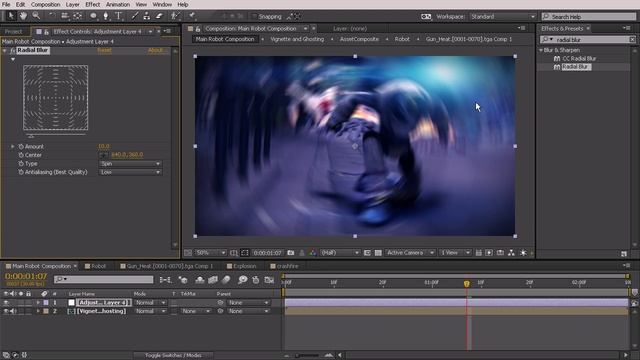Select the Zoom magnifier tool
The image size is (640, 360).
pyautogui.click(x=36, y=16)
